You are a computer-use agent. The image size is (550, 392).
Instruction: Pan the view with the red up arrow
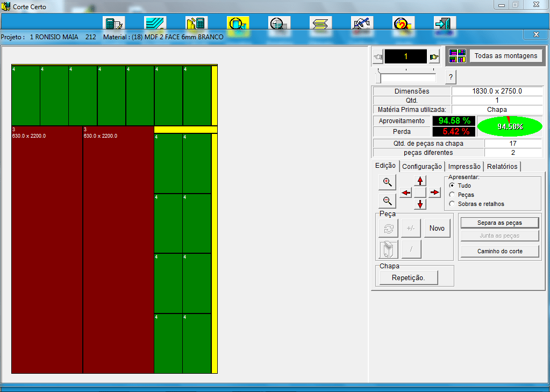420,181
